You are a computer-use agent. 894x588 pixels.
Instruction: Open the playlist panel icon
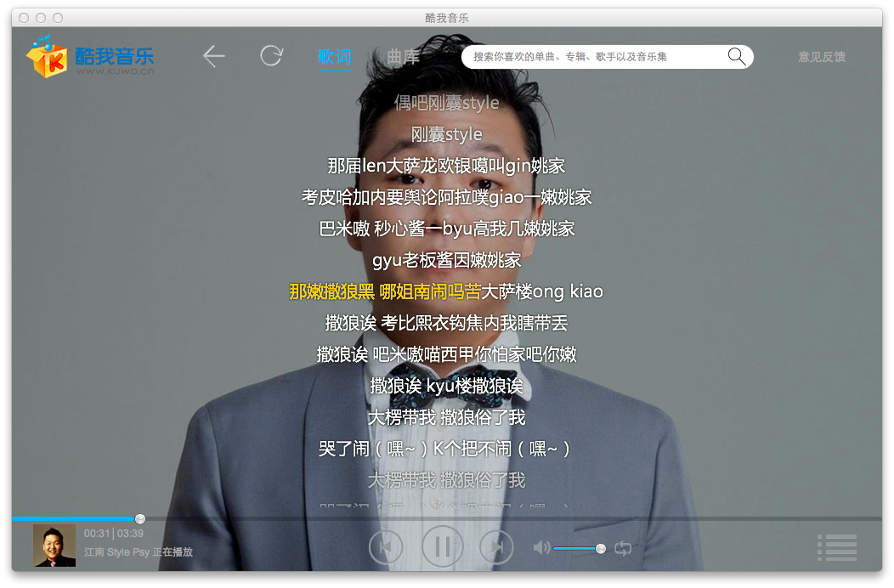point(836,547)
